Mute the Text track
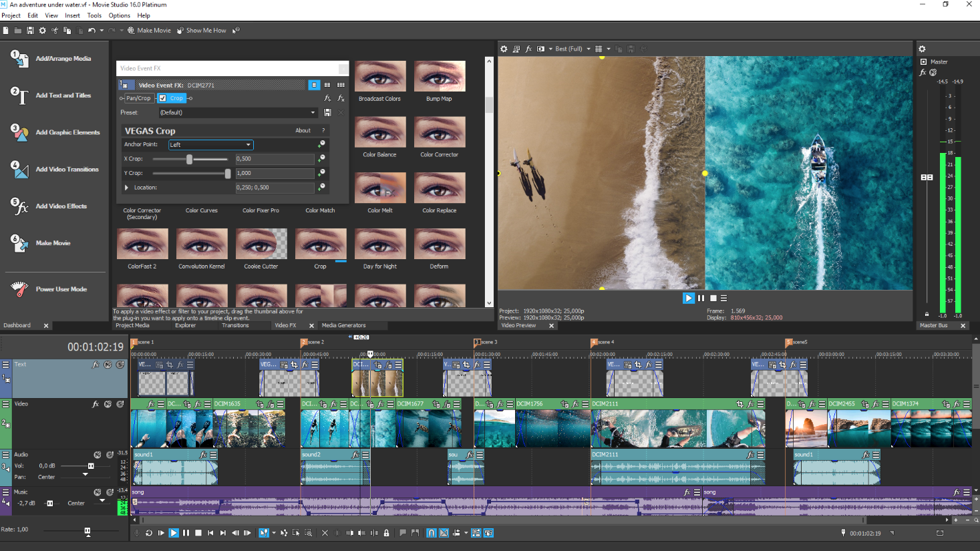 click(108, 365)
